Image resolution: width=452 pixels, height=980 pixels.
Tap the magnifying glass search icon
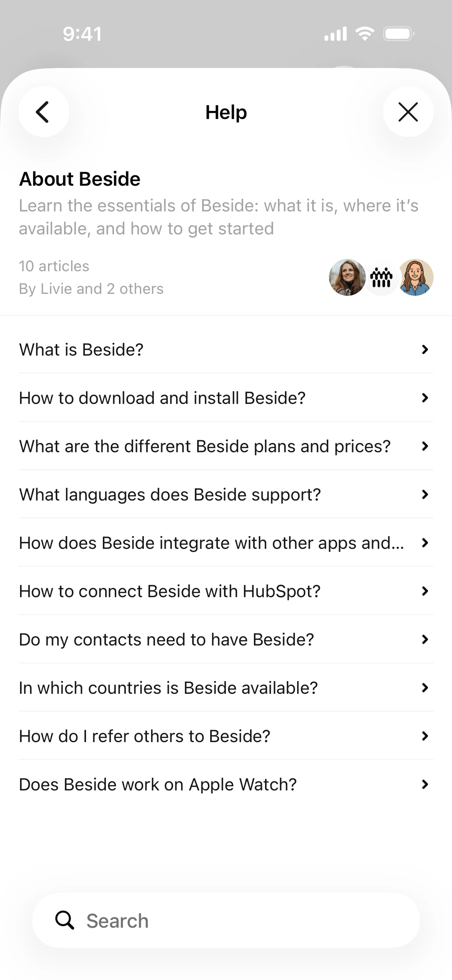click(65, 920)
